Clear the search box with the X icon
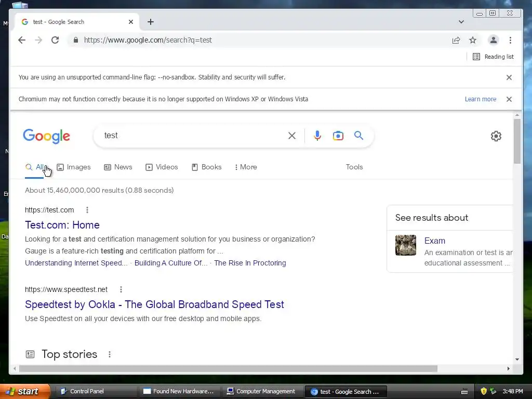The height and width of the screenshot is (399, 532). click(292, 136)
